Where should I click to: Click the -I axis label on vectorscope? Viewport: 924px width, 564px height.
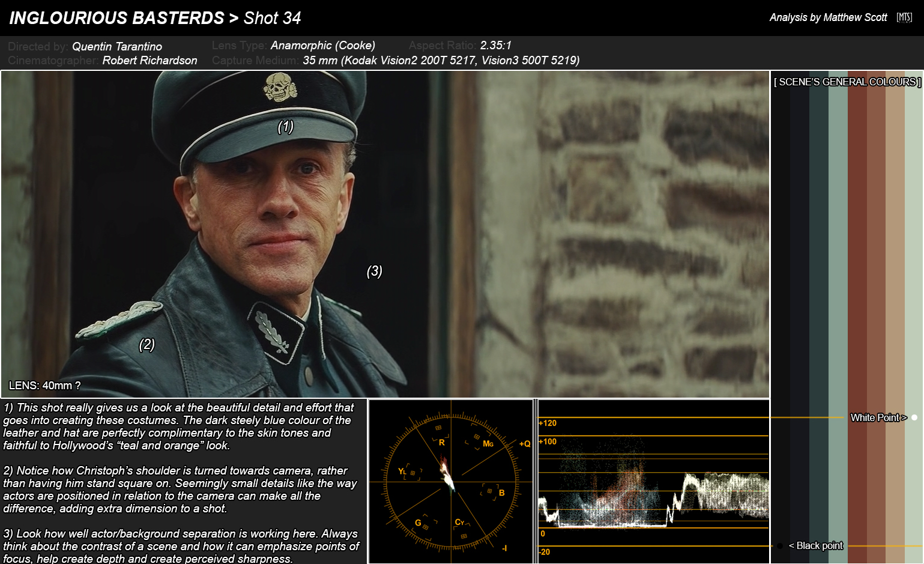[504, 548]
